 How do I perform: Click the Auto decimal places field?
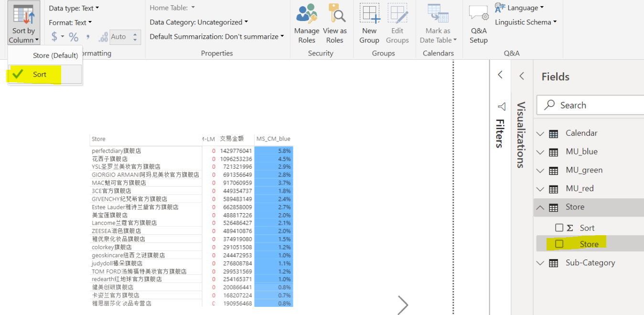click(x=119, y=37)
